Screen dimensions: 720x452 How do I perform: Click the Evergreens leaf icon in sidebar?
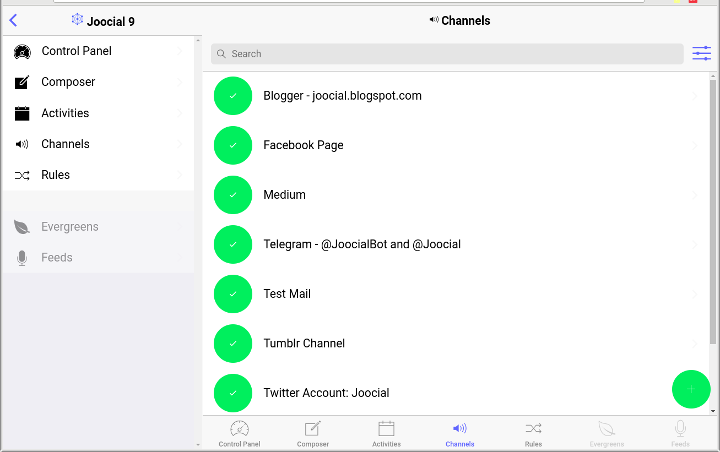(22, 227)
